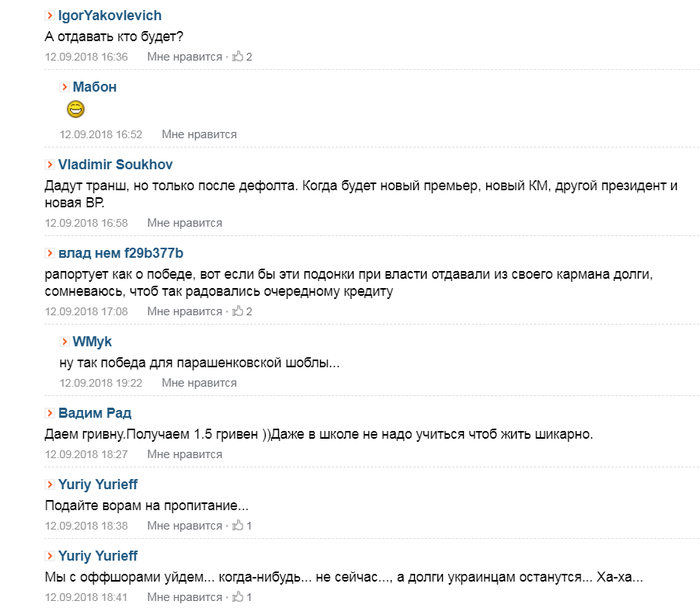Screen dimensions: 700x608
Task: Open Vladimir Soukhov's profile link
Action: coord(115,165)
